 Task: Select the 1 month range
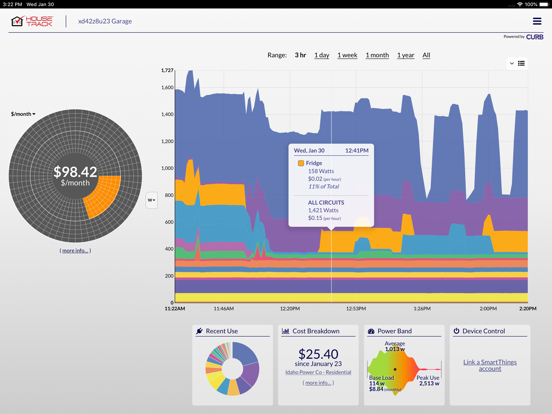point(377,55)
